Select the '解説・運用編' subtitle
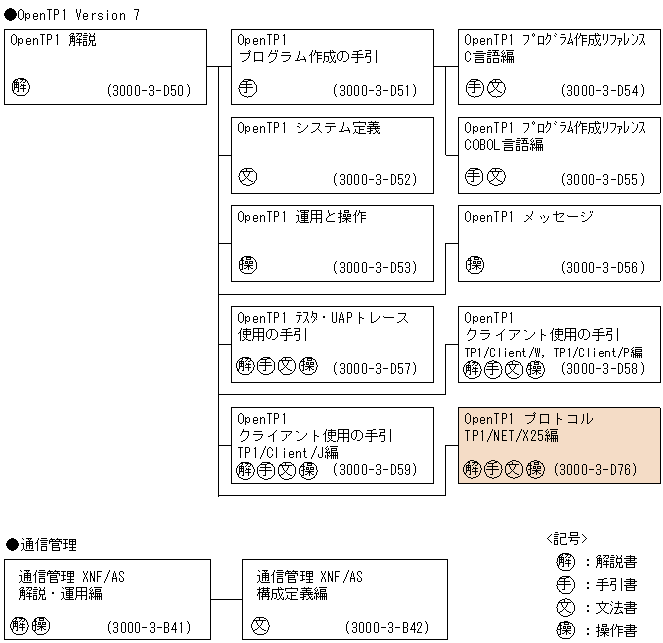The image size is (663, 643). click(60, 594)
